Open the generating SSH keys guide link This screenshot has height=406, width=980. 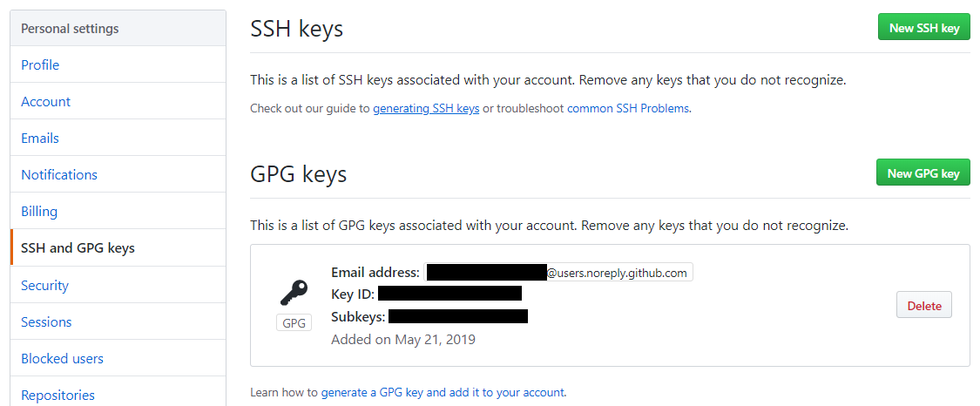(x=426, y=109)
